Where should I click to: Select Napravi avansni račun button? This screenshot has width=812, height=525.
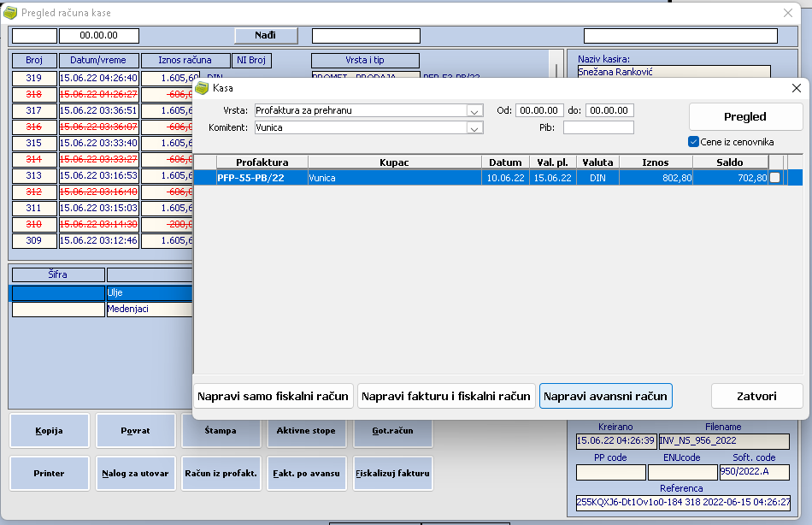(x=605, y=396)
